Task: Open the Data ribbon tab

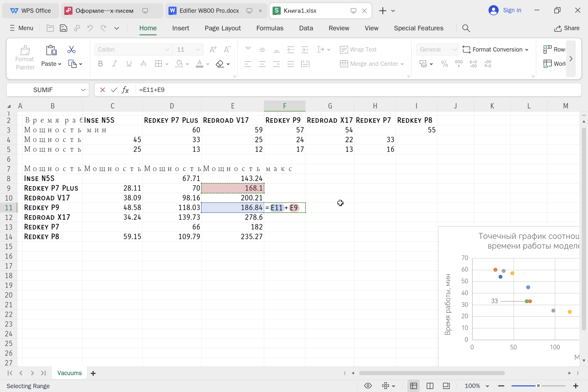Action: point(306,28)
